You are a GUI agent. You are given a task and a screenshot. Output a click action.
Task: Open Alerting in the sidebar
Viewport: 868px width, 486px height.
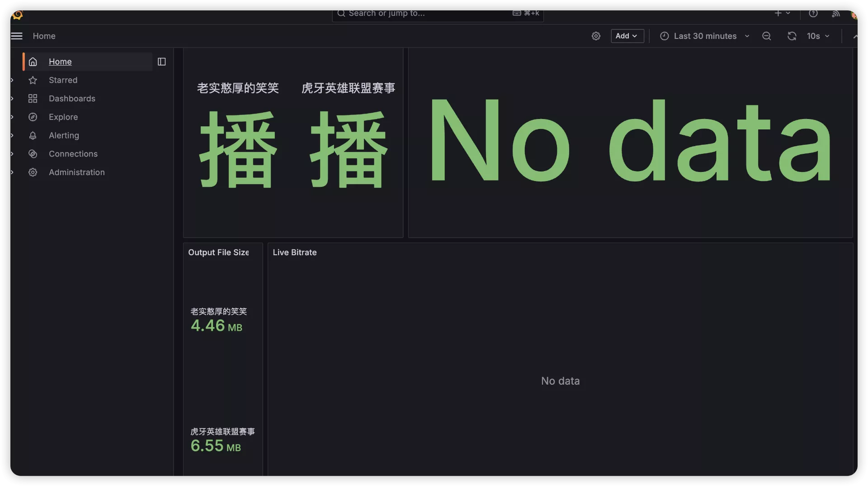tap(64, 136)
